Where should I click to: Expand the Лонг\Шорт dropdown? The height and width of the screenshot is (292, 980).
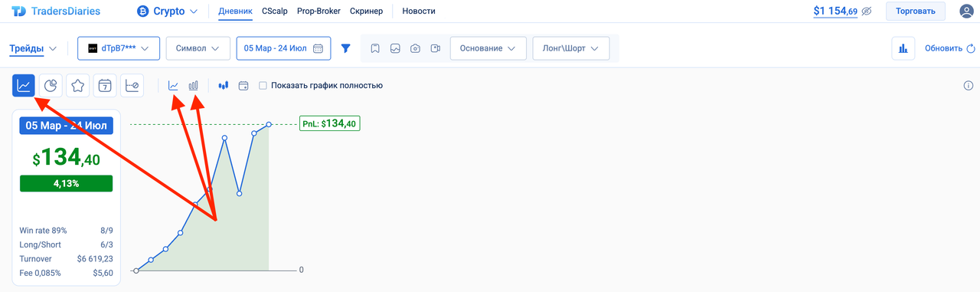[x=571, y=48]
